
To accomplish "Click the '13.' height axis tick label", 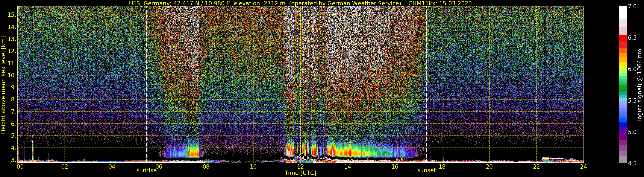I will tap(12, 39).
